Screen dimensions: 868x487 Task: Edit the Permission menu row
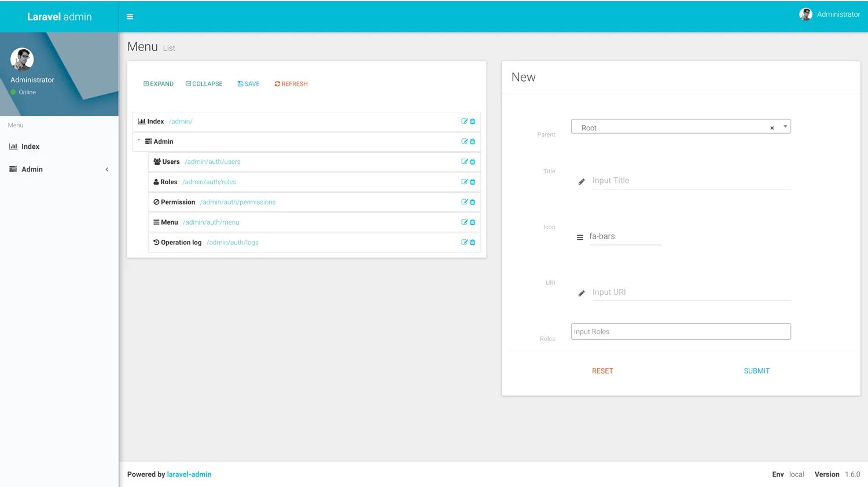[x=464, y=202]
